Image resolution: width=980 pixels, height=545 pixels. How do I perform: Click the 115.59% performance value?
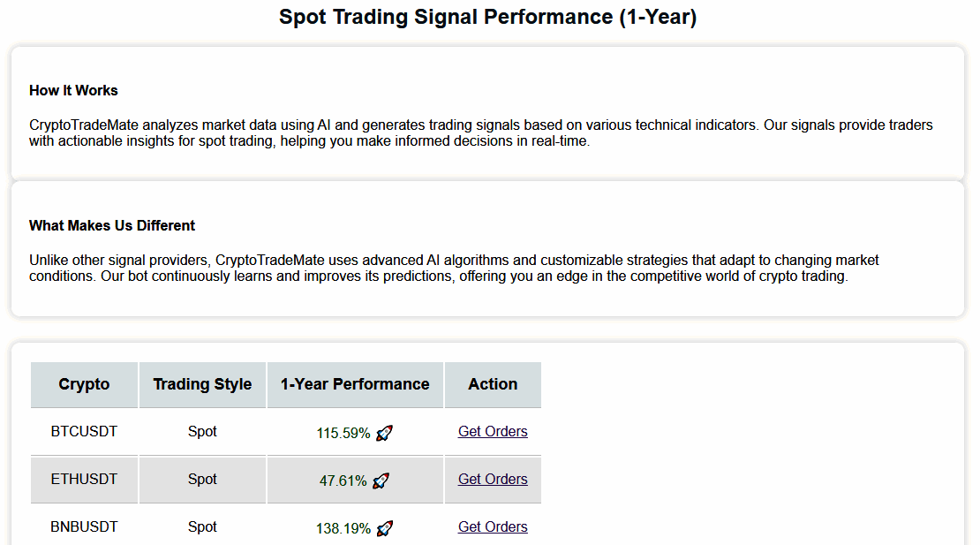tap(343, 434)
